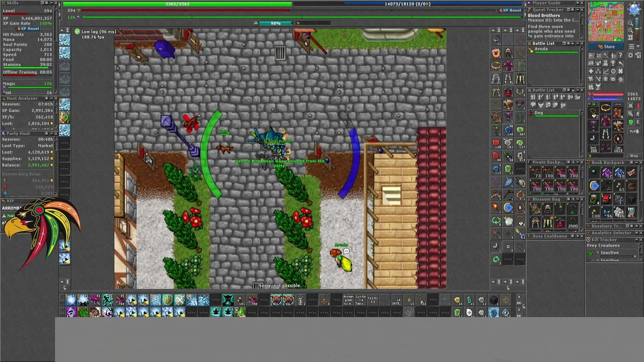Toggle the speech-bubble NPC filter in Battle List
The width and height of the screenshot is (644, 362).
(533, 105)
